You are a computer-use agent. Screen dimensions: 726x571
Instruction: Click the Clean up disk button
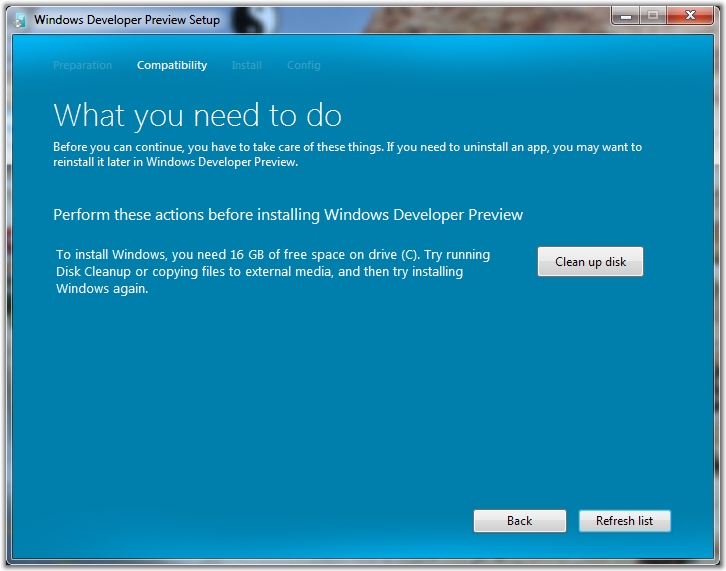tap(590, 262)
